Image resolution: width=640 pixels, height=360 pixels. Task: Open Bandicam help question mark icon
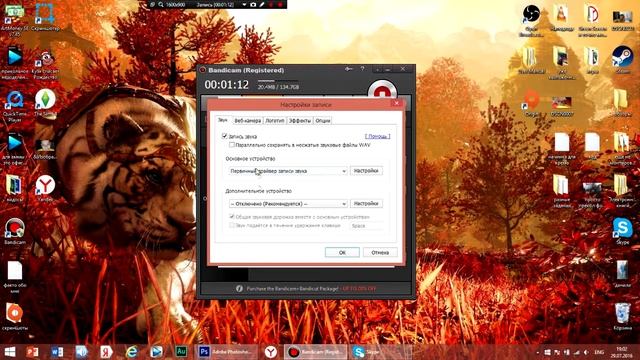[x=362, y=69]
